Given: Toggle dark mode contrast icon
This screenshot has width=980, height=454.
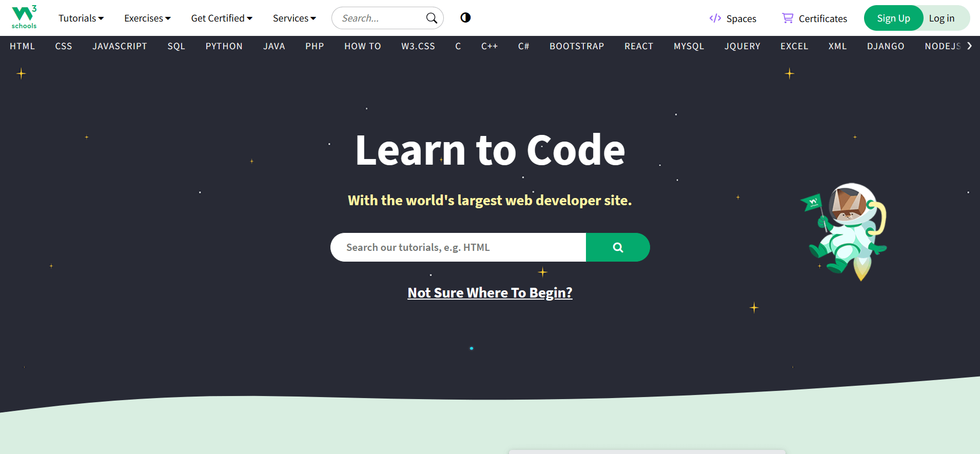Looking at the screenshot, I should click(x=465, y=17).
